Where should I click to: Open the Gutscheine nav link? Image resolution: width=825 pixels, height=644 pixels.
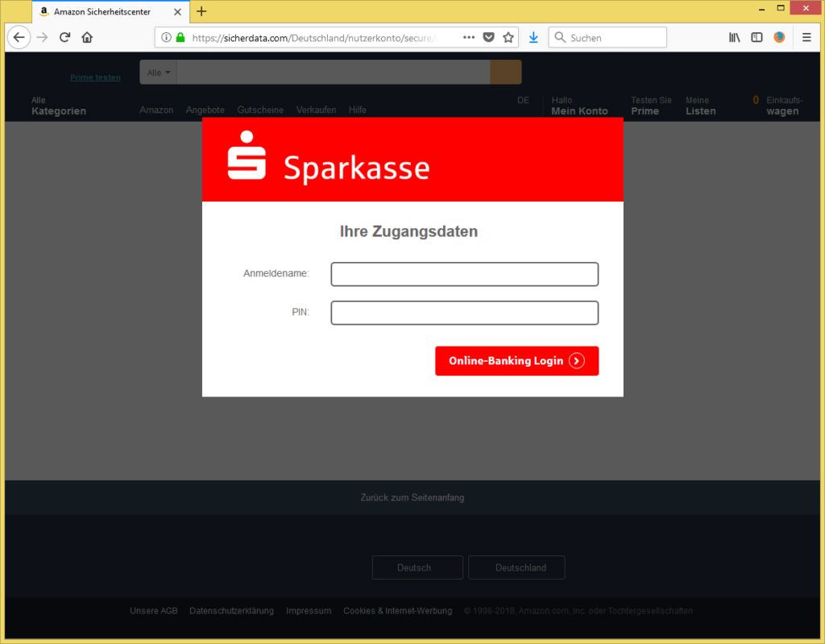point(260,110)
